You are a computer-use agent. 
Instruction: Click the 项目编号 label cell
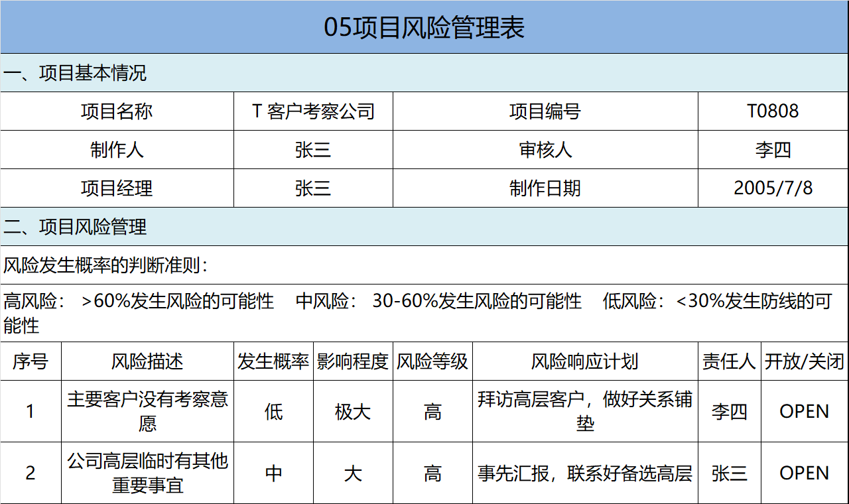[545, 111]
